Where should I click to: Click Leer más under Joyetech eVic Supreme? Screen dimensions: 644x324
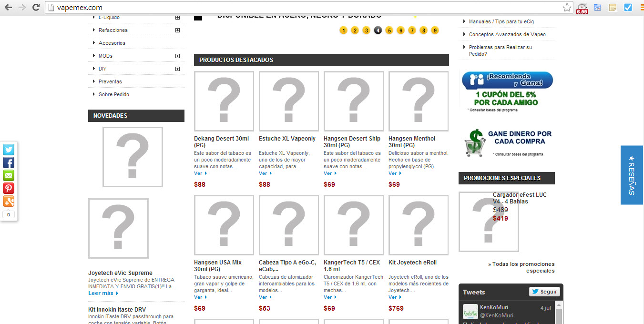pyautogui.click(x=103, y=294)
